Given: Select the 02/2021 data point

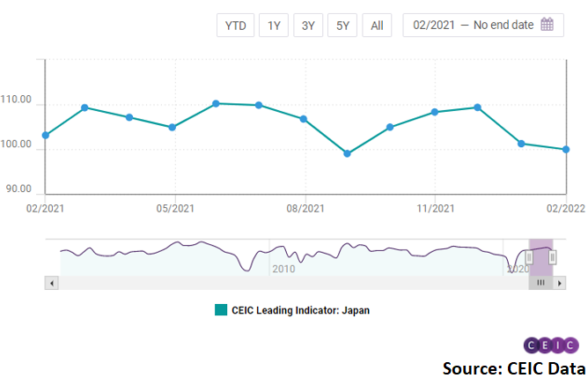Looking at the screenshot, I should point(46,135).
